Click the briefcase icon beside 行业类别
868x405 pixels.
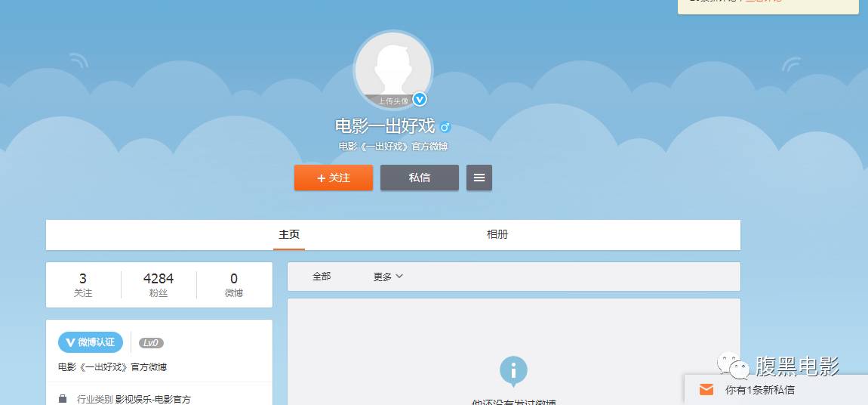(63, 399)
